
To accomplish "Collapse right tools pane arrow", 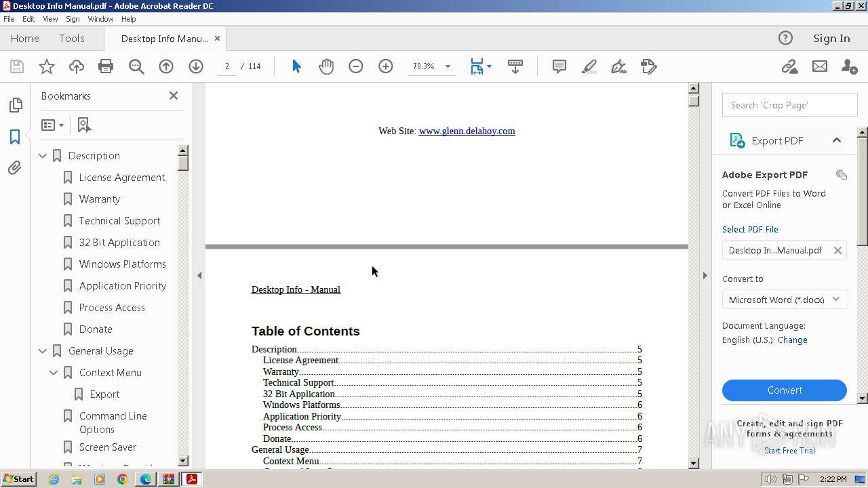I will coord(705,275).
